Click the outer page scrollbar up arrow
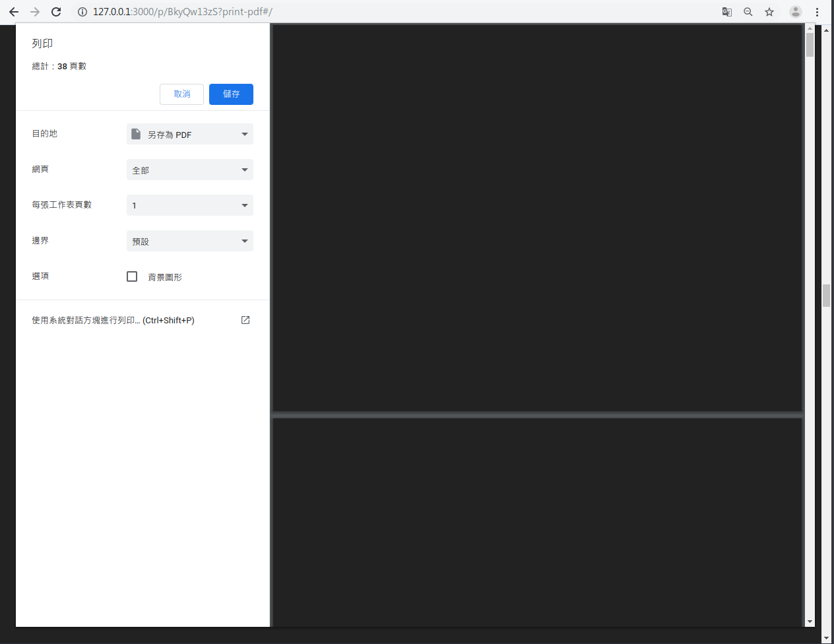 click(826, 30)
